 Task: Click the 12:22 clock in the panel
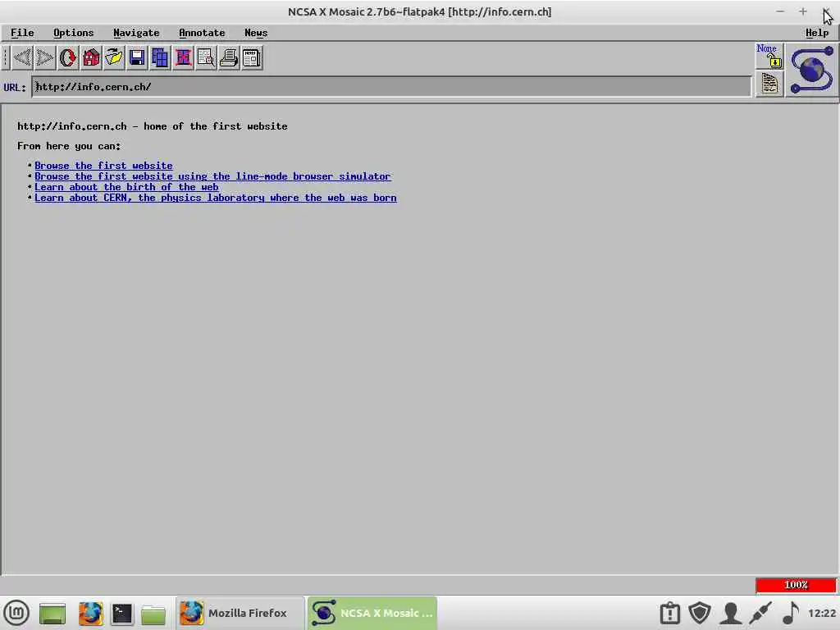(822, 613)
